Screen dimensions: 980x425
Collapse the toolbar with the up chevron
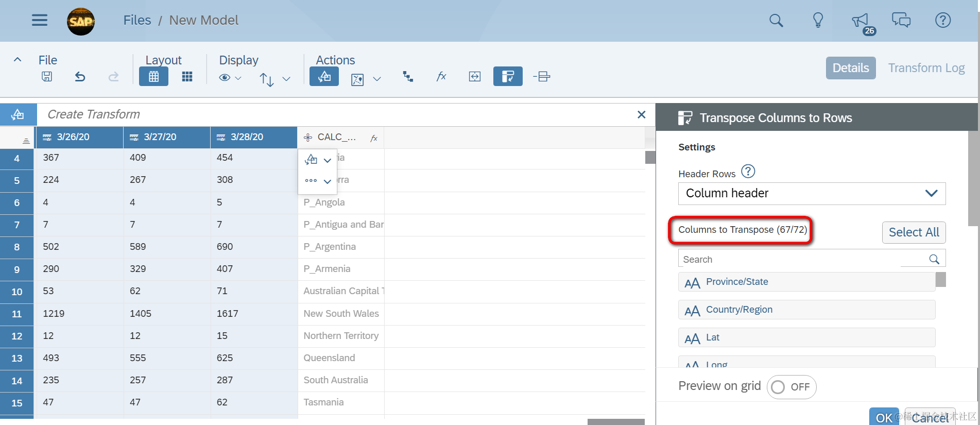[x=18, y=60]
